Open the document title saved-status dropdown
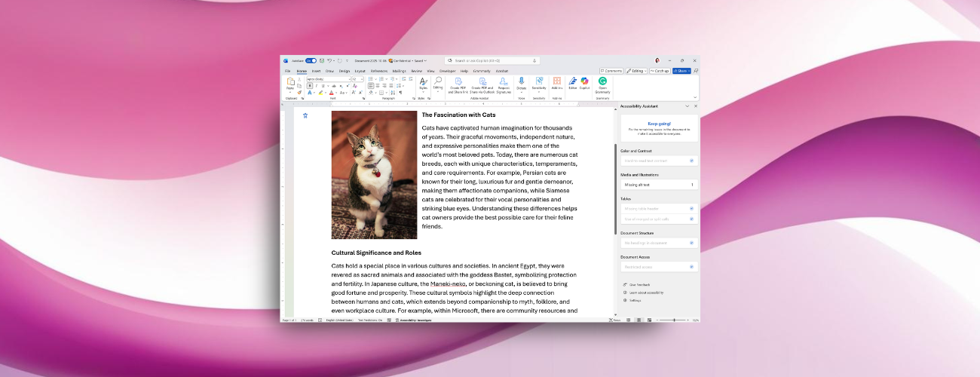Image resolution: width=980 pixels, height=377 pixels. pyautogui.click(x=426, y=60)
